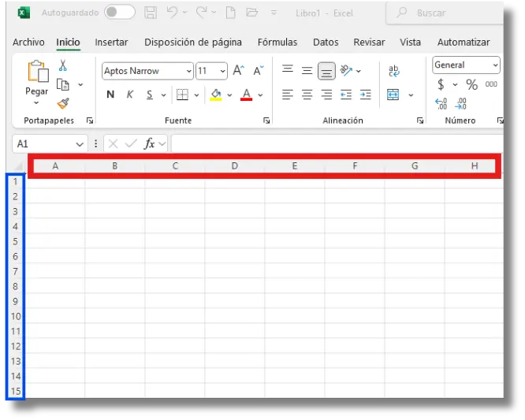
Task: Click the Orientation text angle icon
Action: pyautogui.click(x=346, y=70)
